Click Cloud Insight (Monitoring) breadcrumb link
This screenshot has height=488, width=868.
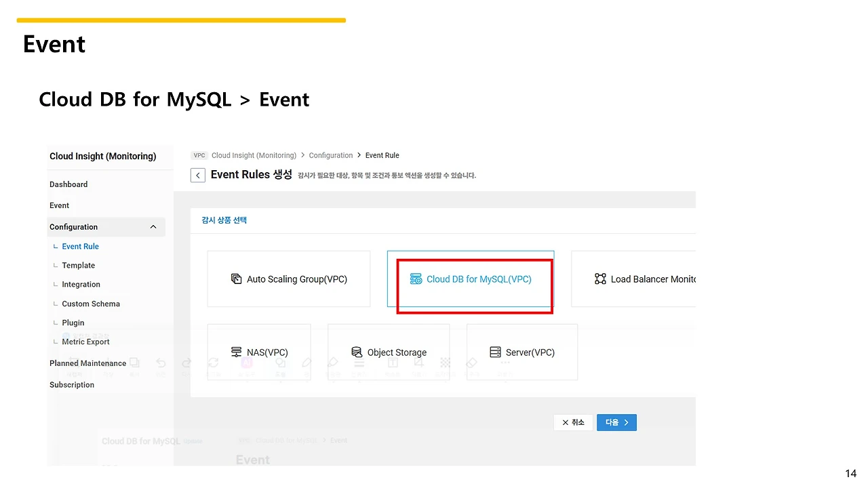coord(254,155)
